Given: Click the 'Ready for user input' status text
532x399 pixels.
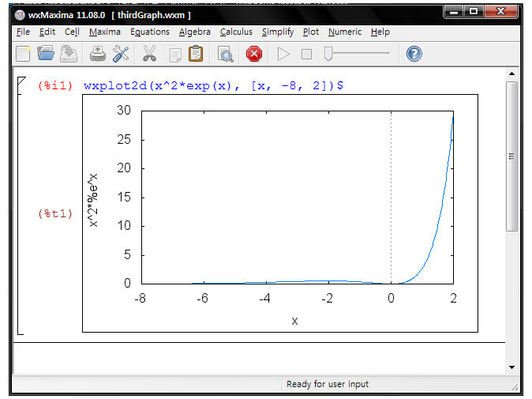Looking at the screenshot, I should pos(327,384).
